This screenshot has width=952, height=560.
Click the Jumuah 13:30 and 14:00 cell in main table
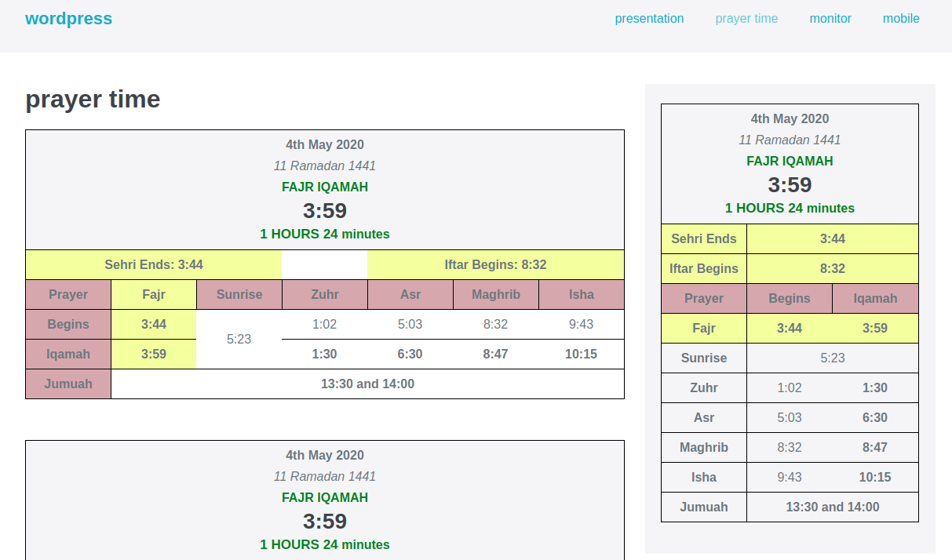click(x=367, y=384)
